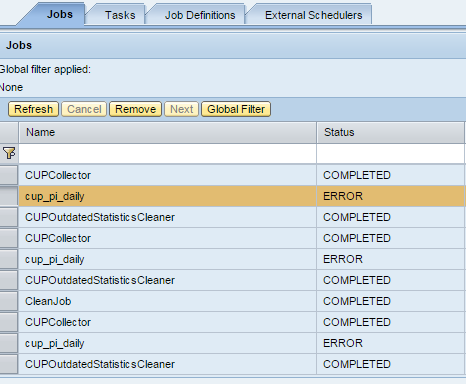Open the Global Filter dialog
Screen dimensions: 466x384
tap(236, 109)
